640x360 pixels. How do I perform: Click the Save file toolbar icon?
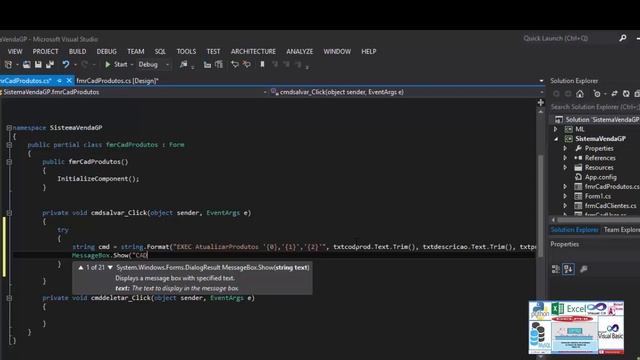(38, 64)
